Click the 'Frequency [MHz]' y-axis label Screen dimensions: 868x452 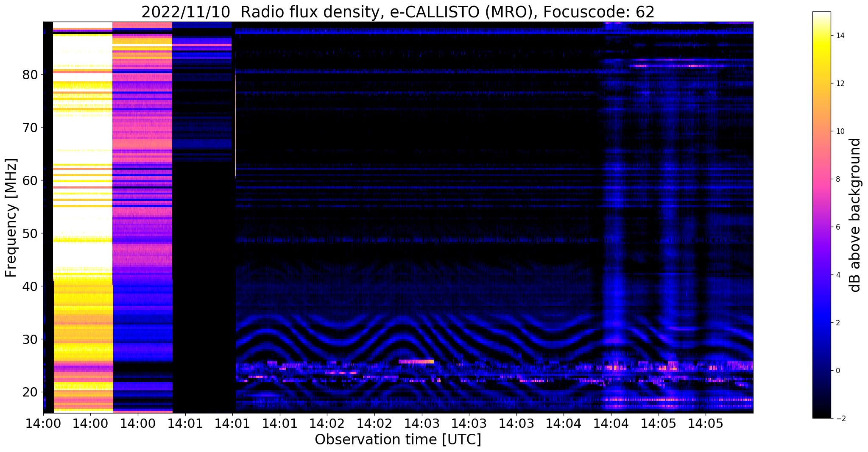[x=11, y=218]
